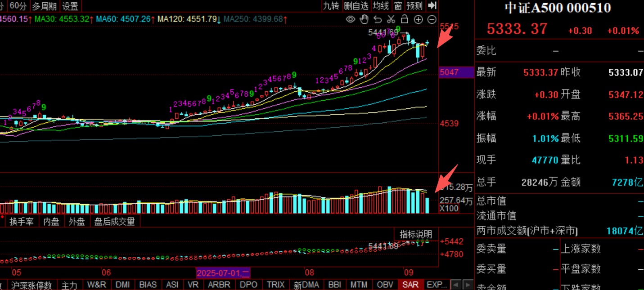Click the large 5333.37 price
Image resolution: width=644 pixels, height=290 pixels.
pyautogui.click(x=517, y=29)
